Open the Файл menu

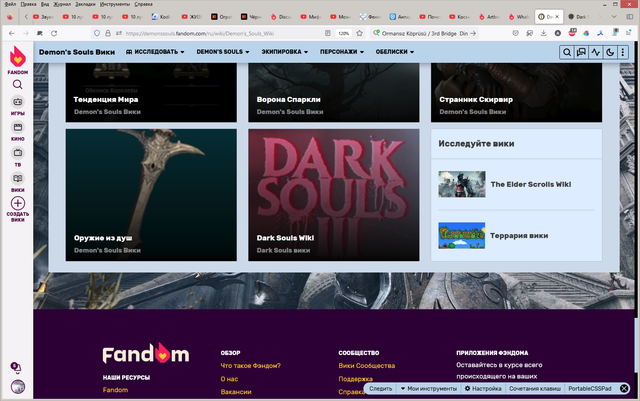pos(10,4)
